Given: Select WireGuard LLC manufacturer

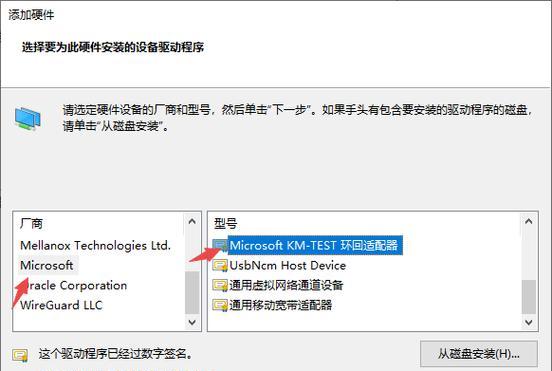Looking at the screenshot, I should pyautogui.click(x=61, y=305).
